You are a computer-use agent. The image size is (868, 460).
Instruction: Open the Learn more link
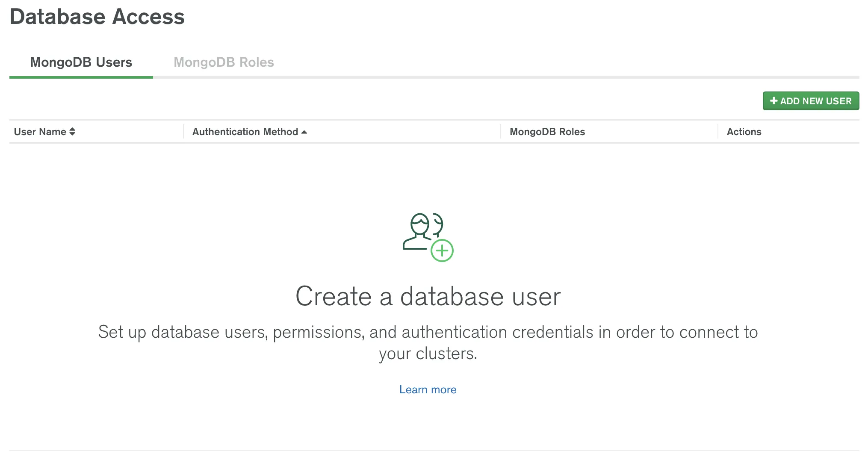428,389
